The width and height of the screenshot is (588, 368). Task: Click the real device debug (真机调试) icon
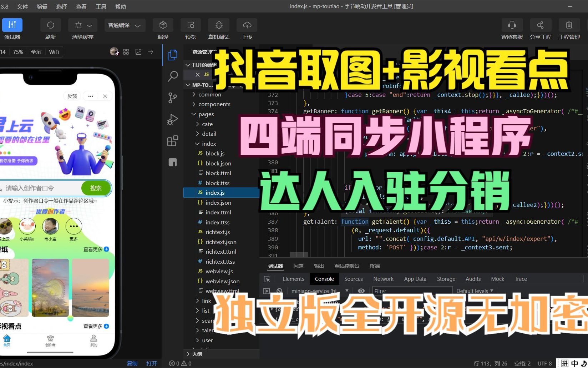pyautogui.click(x=219, y=25)
